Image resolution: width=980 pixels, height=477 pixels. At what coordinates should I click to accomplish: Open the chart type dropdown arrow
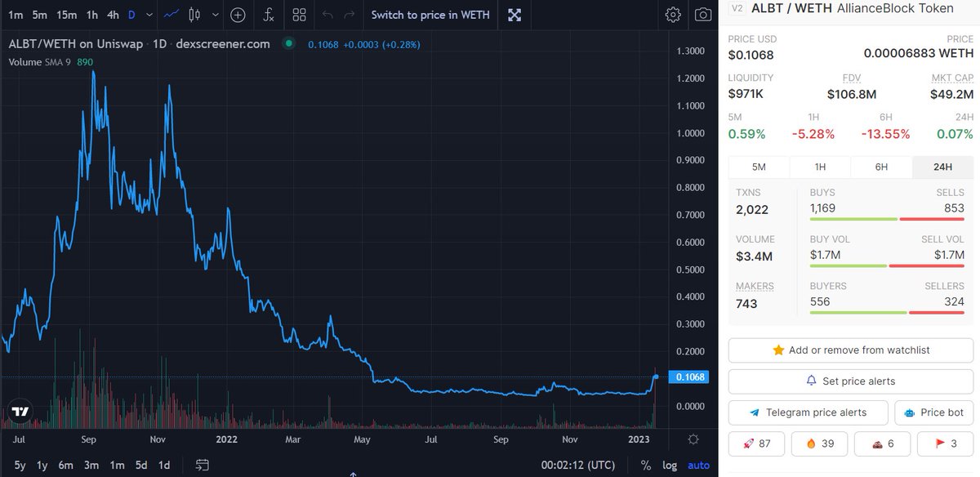point(215,15)
